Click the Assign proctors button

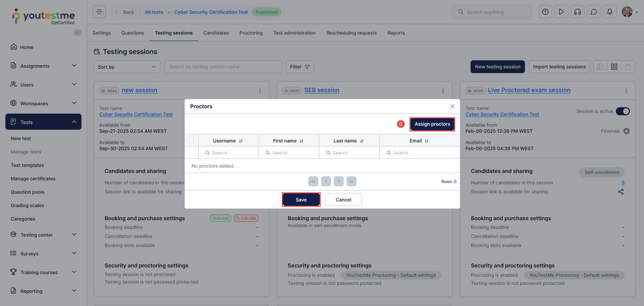[432, 124]
